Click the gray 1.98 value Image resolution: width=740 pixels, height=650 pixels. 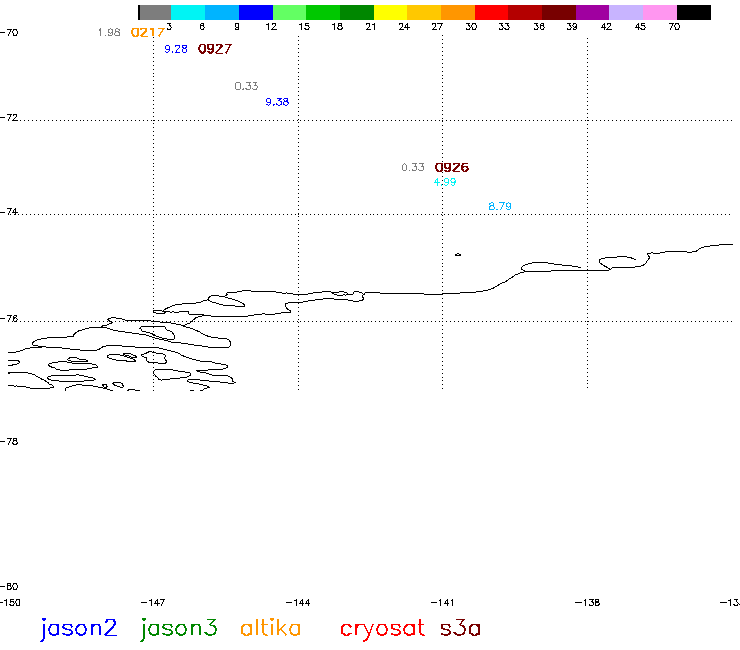click(109, 33)
